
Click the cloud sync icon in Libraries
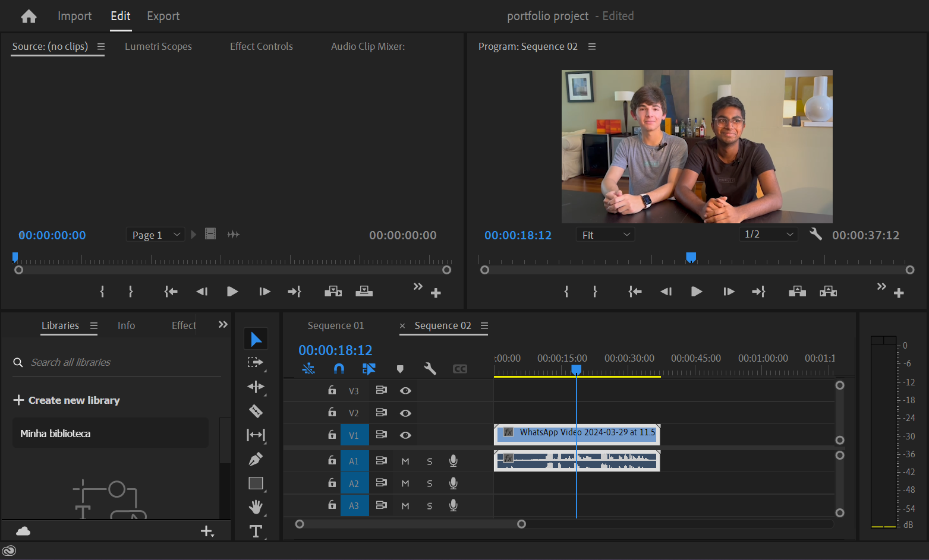click(23, 530)
